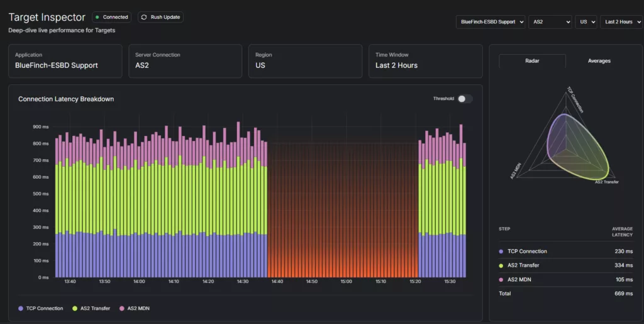Open the BlueFinch-ESBD Support application dropdown

491,22
